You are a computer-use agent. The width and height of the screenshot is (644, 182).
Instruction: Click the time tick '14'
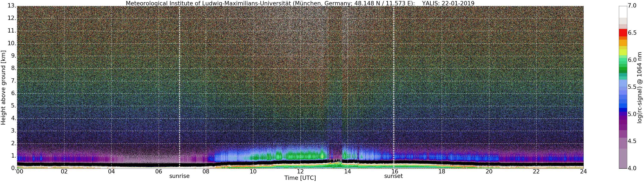pos(348,172)
